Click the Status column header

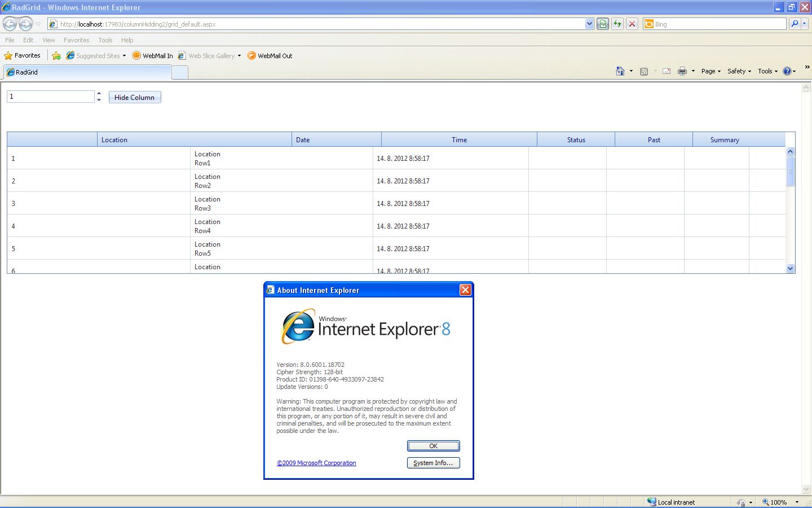point(576,139)
